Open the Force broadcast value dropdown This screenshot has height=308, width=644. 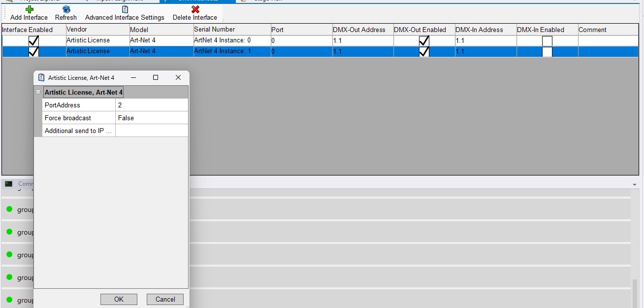click(x=151, y=118)
